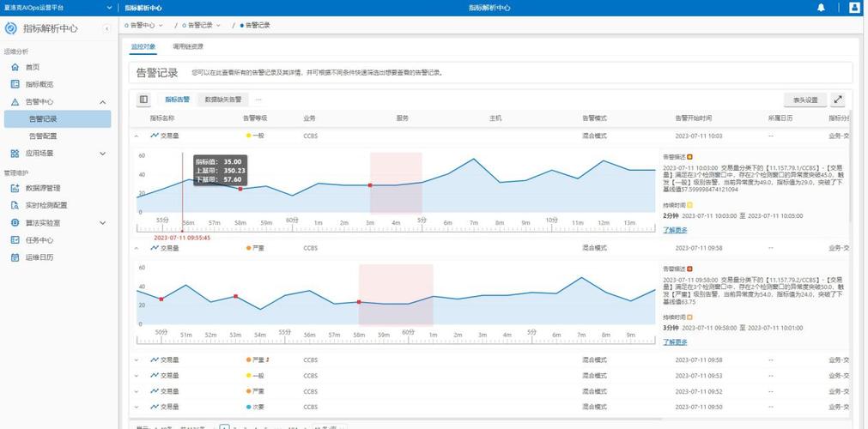This screenshot has height=429, width=868.
Task: Toggle the filter panel layout icon
Action: click(143, 100)
